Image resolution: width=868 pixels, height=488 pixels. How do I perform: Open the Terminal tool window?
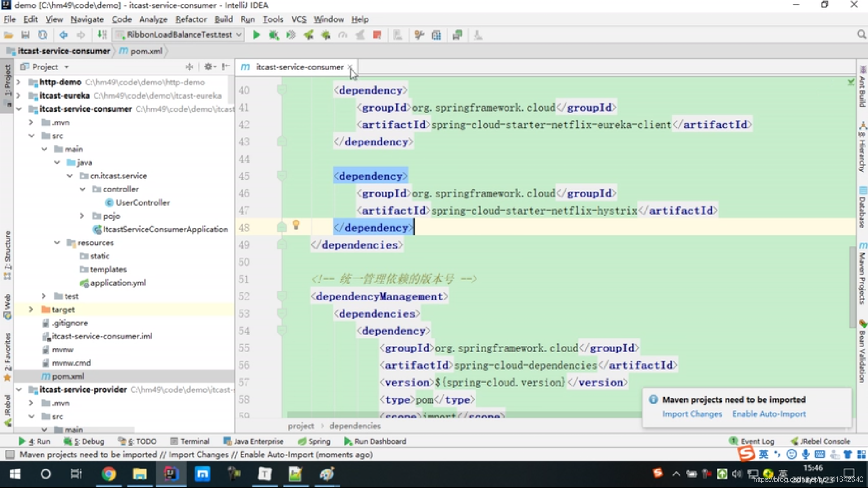[x=190, y=441]
